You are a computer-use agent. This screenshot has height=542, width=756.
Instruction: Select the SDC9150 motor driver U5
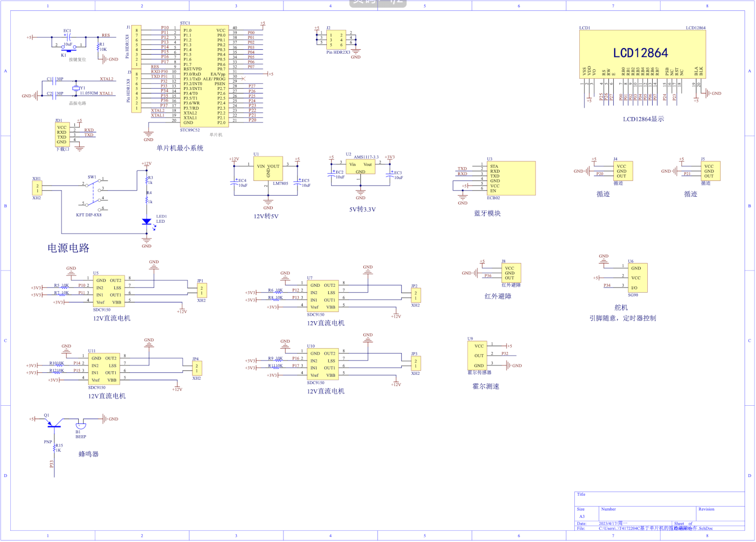(108, 291)
